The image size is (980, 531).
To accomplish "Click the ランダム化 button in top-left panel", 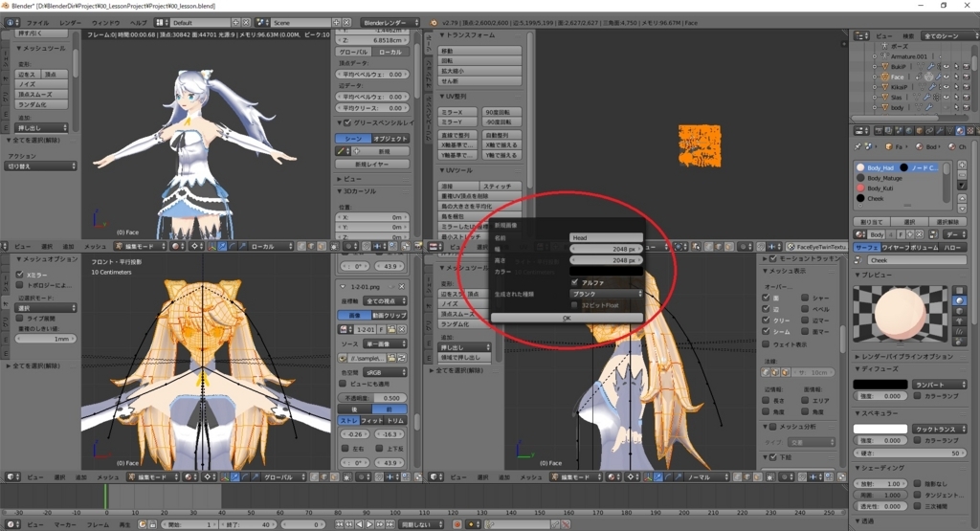I will 41,104.
